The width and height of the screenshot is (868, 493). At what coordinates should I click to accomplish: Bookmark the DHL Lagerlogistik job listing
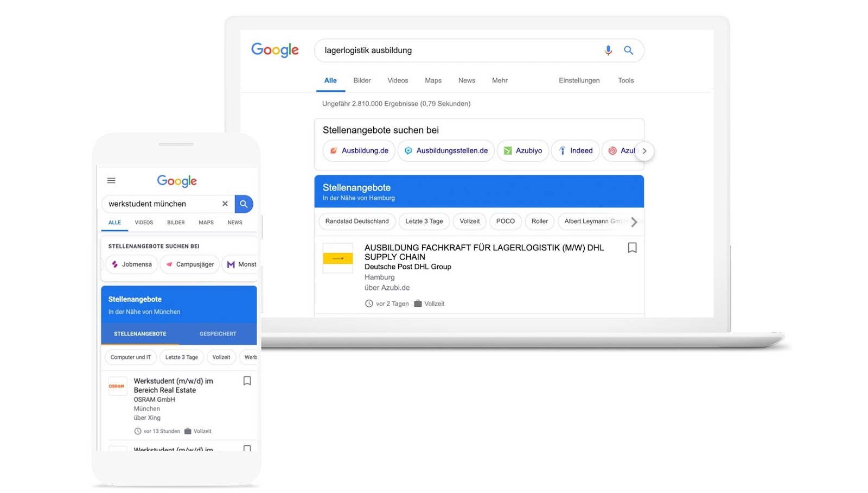point(632,248)
